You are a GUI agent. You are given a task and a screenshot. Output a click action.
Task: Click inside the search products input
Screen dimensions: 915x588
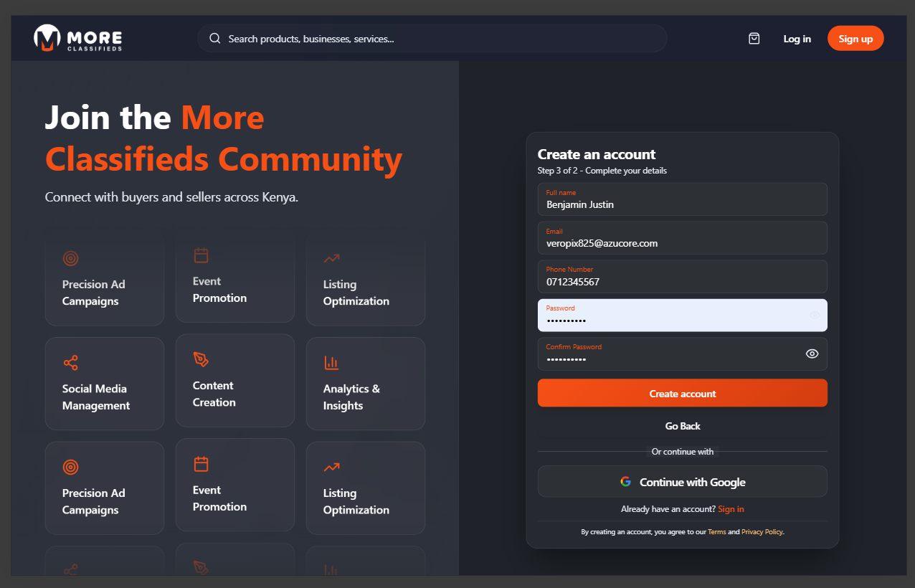[x=430, y=38]
